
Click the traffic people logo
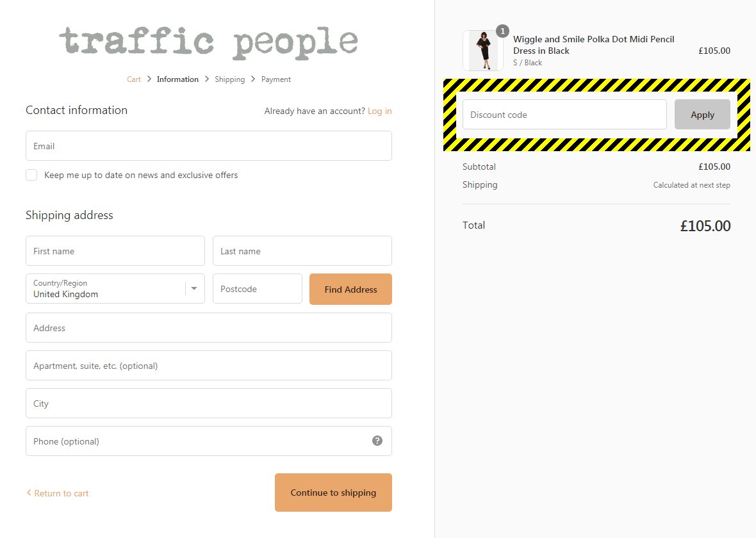click(x=209, y=42)
